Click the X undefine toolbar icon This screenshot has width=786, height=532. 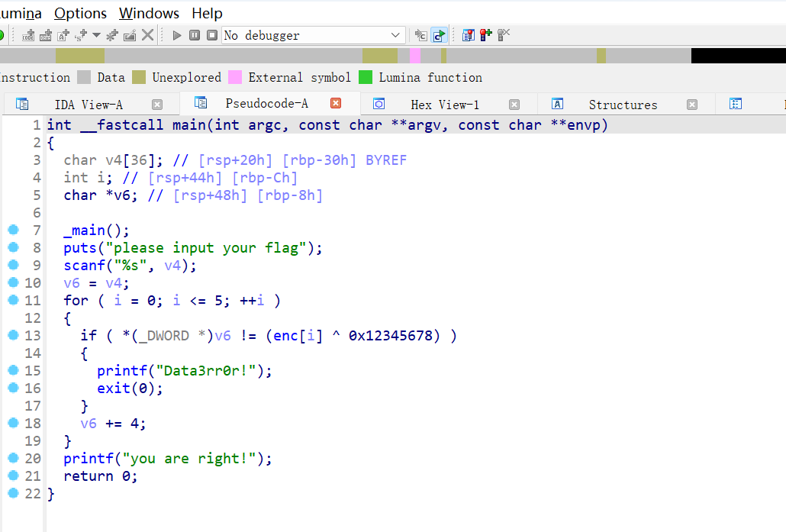pyautogui.click(x=147, y=35)
